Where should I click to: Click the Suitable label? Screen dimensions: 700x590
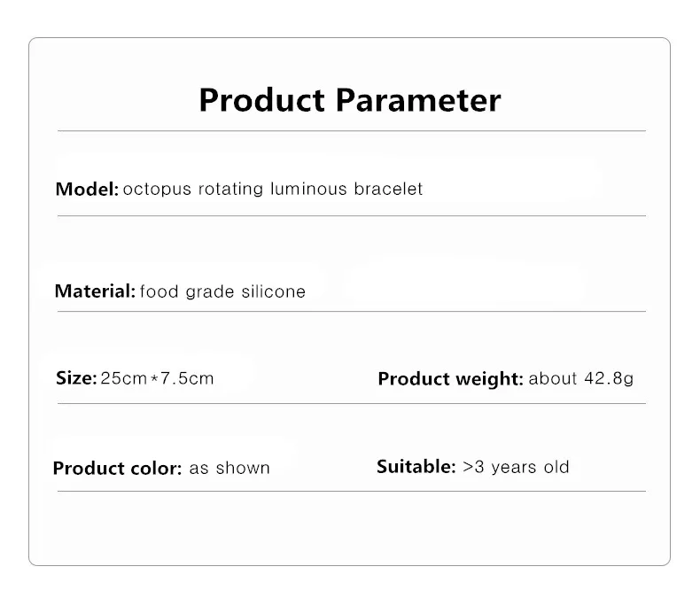point(416,466)
